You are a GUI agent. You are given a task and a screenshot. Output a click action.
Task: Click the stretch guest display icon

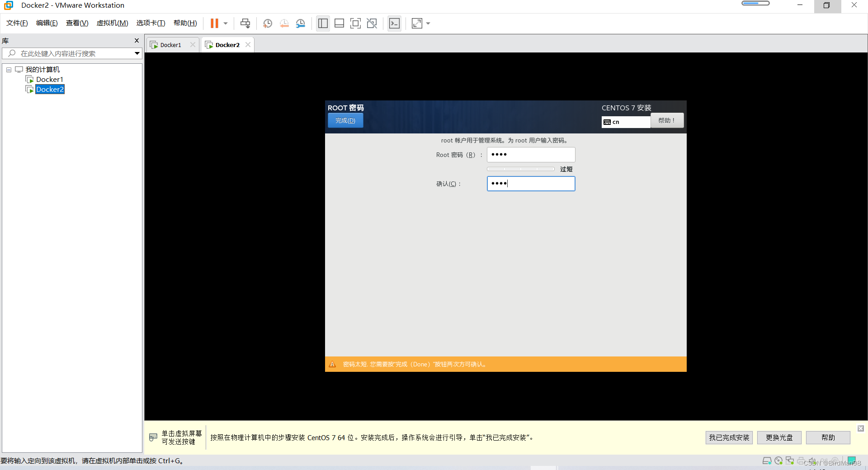(417, 23)
